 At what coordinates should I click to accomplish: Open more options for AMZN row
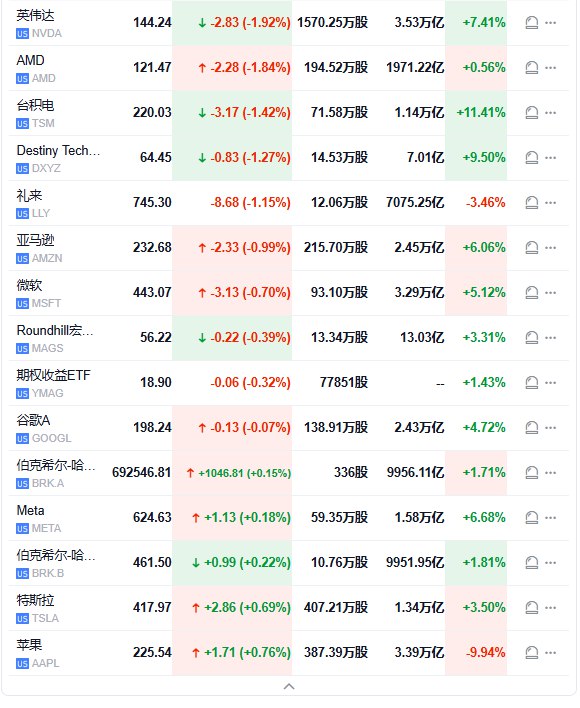[x=551, y=248]
